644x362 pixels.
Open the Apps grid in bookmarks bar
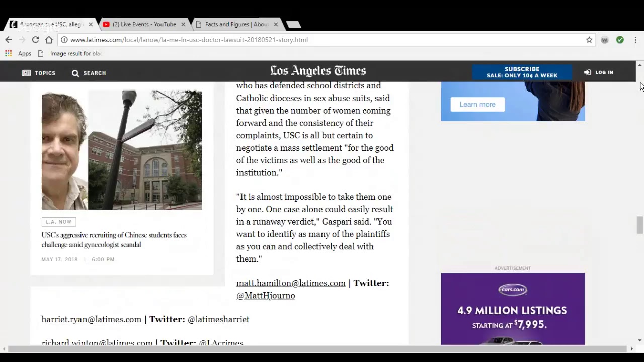18,53
